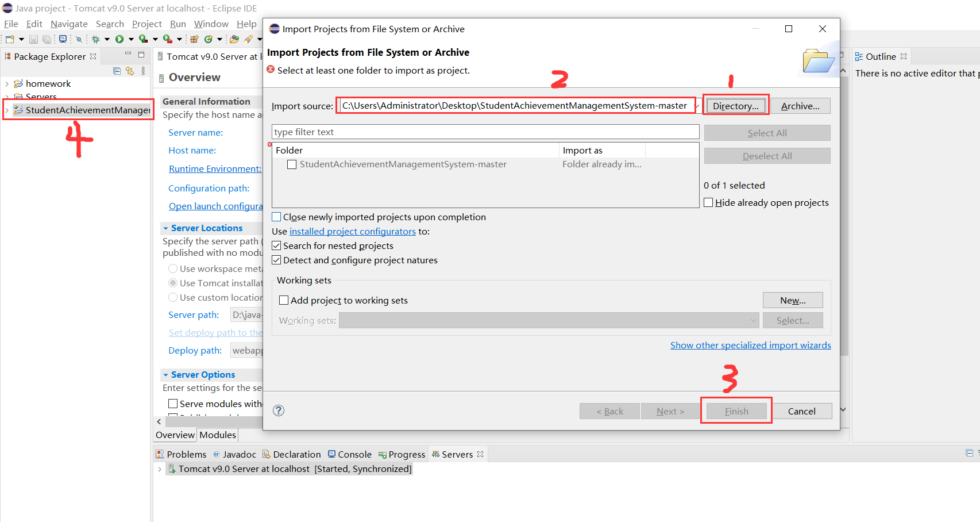This screenshot has height=522, width=980.
Task: Click the type filter text field
Action: (485, 132)
